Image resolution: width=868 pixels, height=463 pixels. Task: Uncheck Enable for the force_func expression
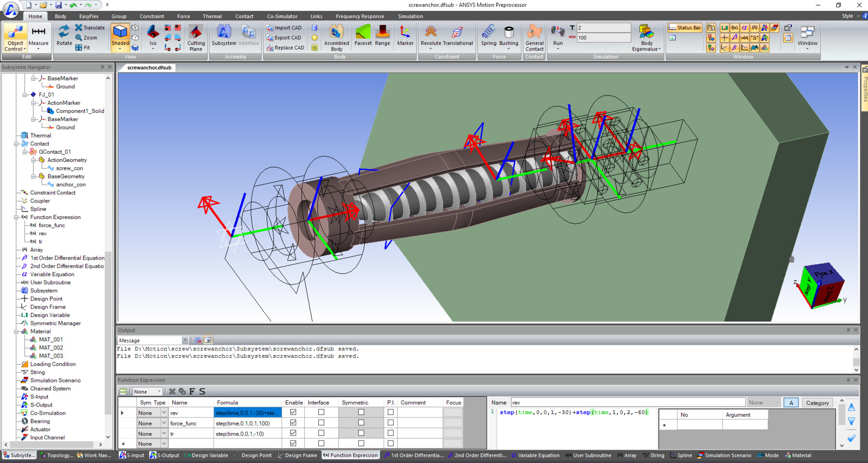click(x=294, y=423)
